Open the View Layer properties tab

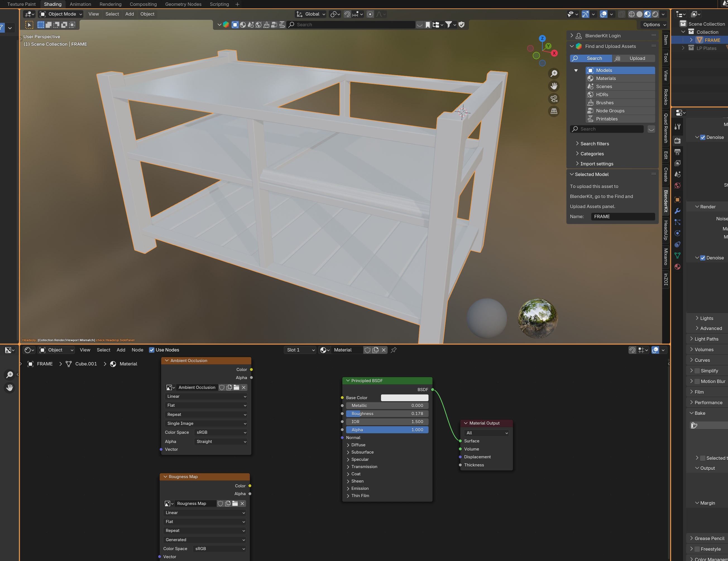tap(677, 163)
